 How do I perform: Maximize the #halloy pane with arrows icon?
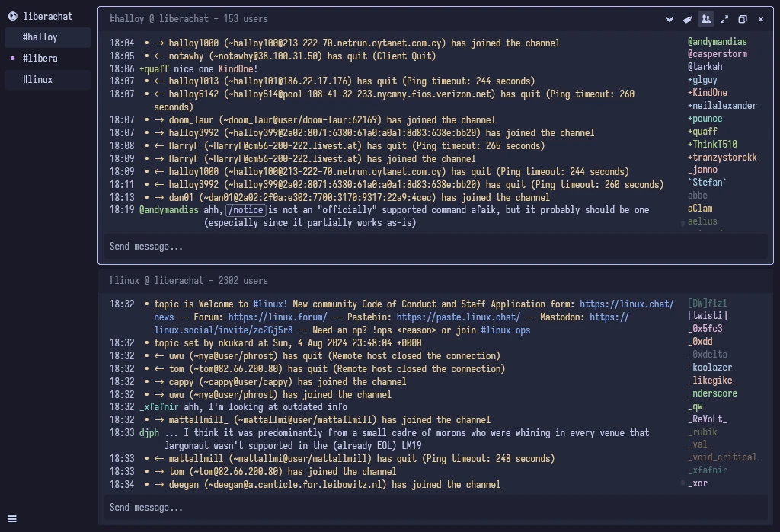point(724,19)
